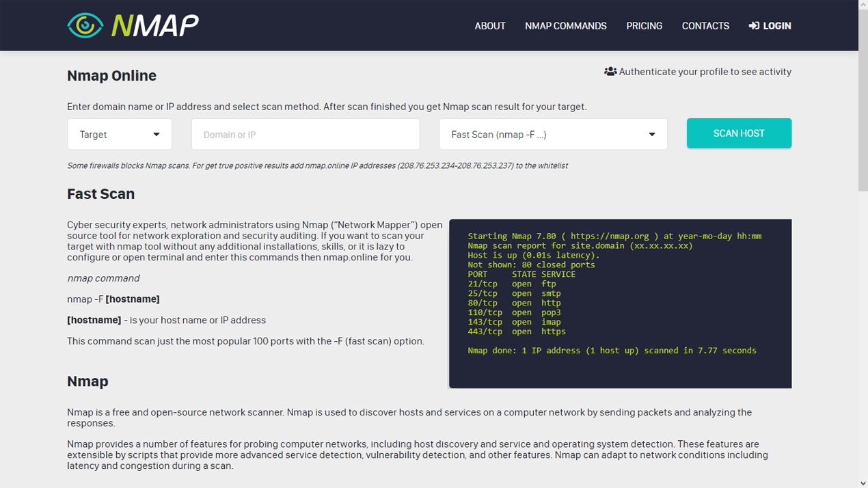
Task: Click the users group icon near Authenticate
Action: (x=610, y=72)
